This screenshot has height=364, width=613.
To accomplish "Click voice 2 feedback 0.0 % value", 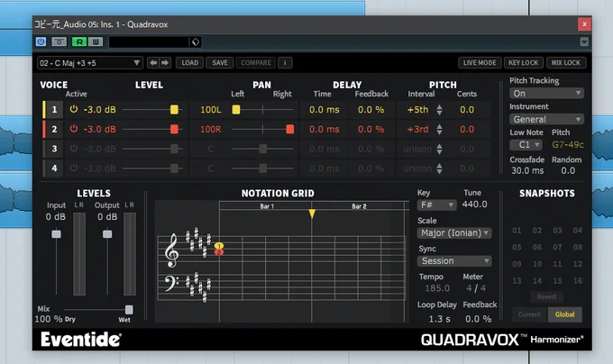I will (371, 129).
